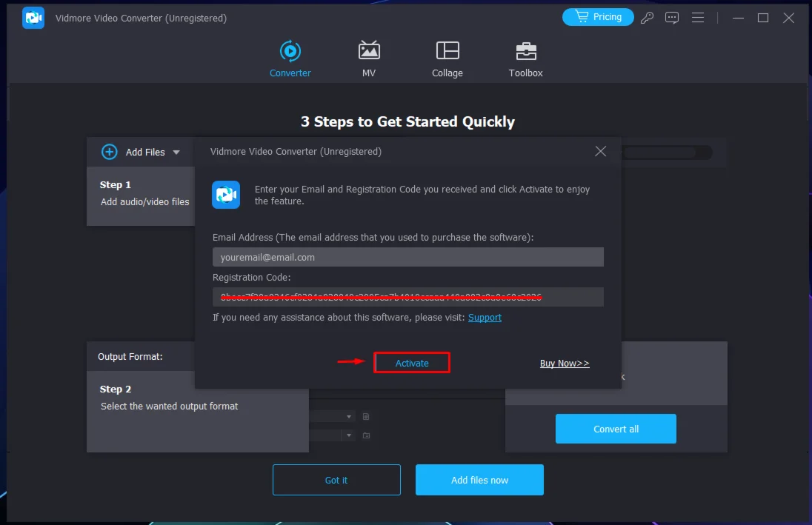Open the feedback chat icon
This screenshot has height=525, width=812.
click(x=672, y=18)
